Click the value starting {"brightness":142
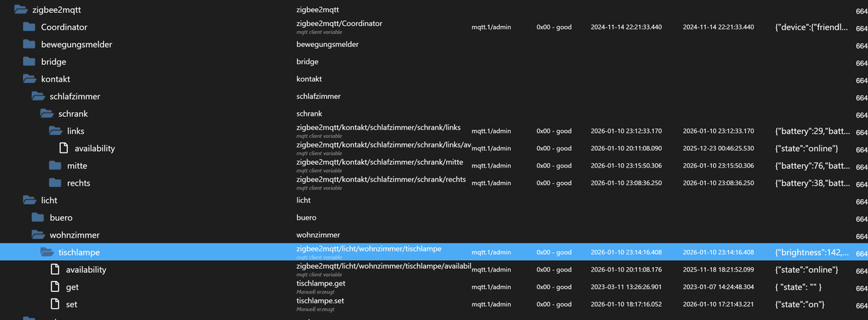Image resolution: width=868 pixels, height=320 pixels. click(812, 252)
